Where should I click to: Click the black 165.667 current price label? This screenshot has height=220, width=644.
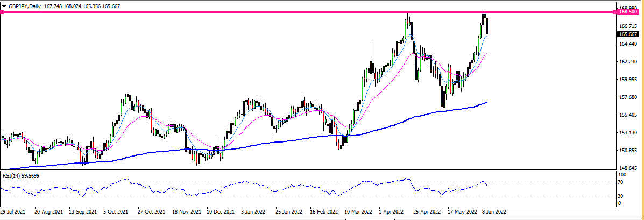click(x=627, y=34)
